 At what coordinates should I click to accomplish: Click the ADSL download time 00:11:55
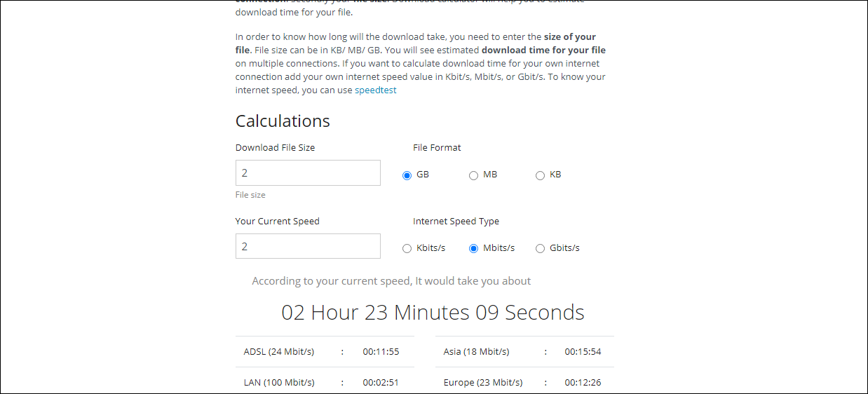[381, 352]
